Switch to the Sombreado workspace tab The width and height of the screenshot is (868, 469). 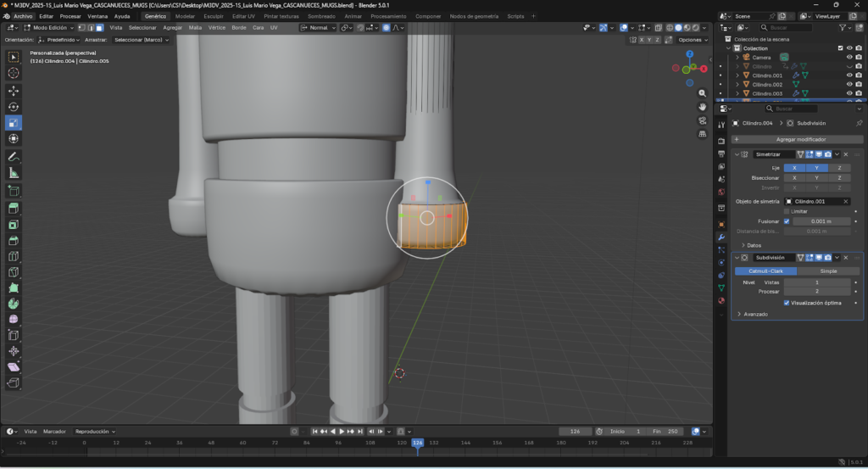321,16
